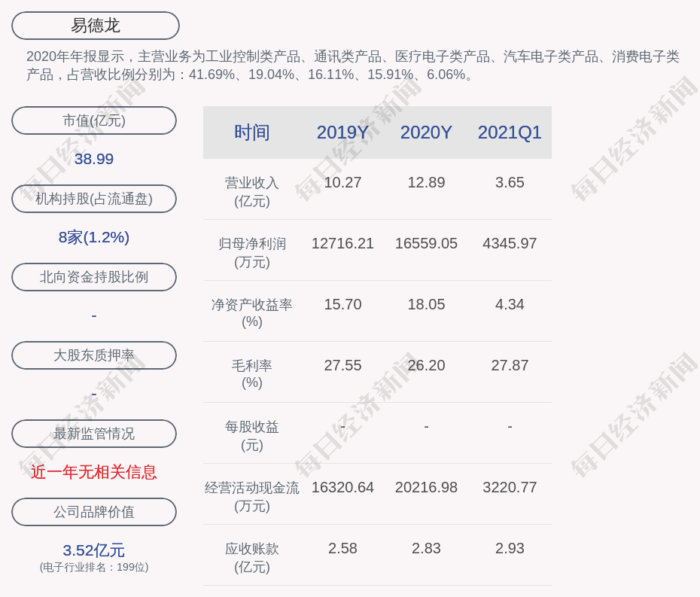Image resolution: width=700 pixels, height=597 pixels.
Task: Click the ROE value 4.34
Action: click(510, 305)
